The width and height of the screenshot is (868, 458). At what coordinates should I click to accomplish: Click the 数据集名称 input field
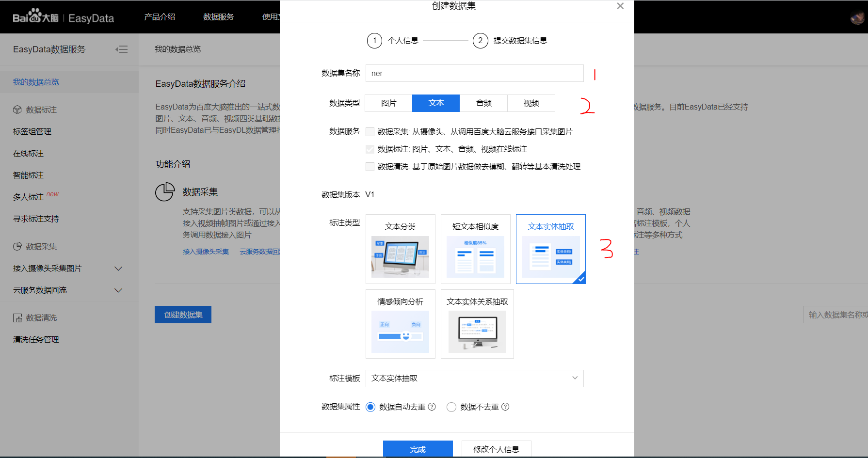[475, 73]
